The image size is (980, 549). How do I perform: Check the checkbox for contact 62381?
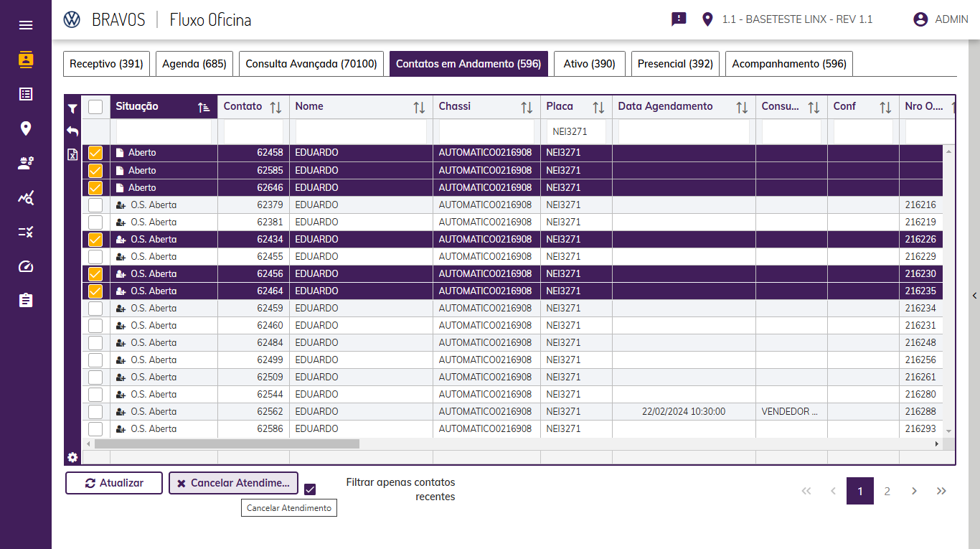click(95, 222)
